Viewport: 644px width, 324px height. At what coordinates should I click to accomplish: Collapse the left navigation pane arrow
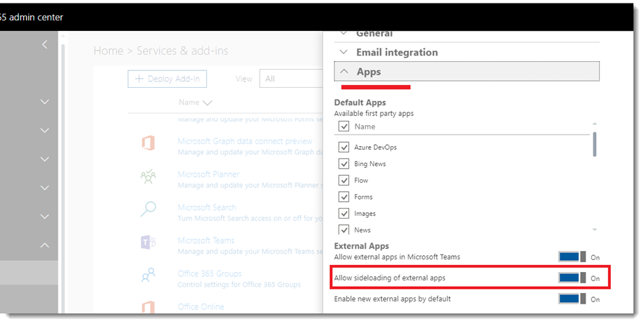point(44,44)
